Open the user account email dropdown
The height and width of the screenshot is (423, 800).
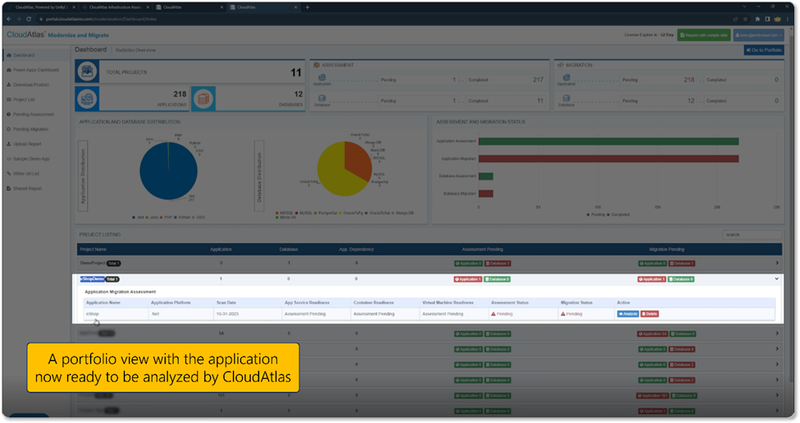[x=759, y=35]
